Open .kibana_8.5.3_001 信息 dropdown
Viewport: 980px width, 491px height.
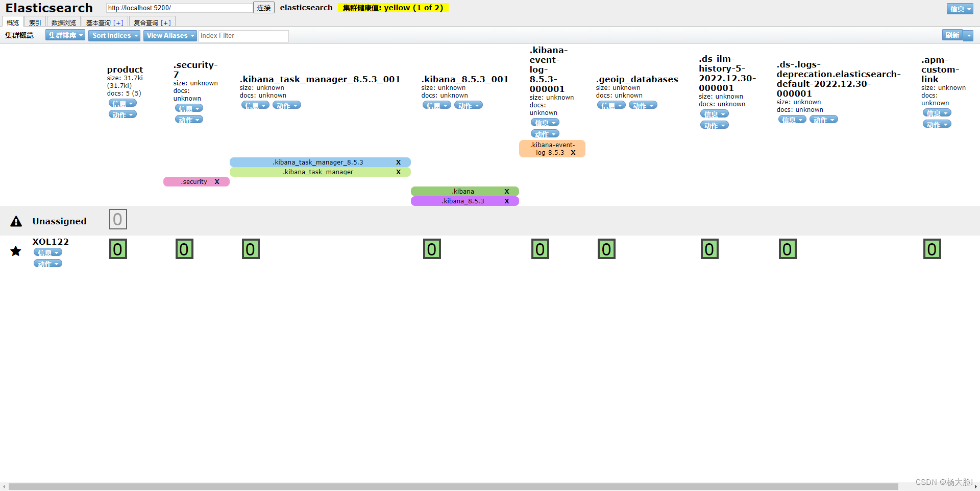pyautogui.click(x=437, y=105)
